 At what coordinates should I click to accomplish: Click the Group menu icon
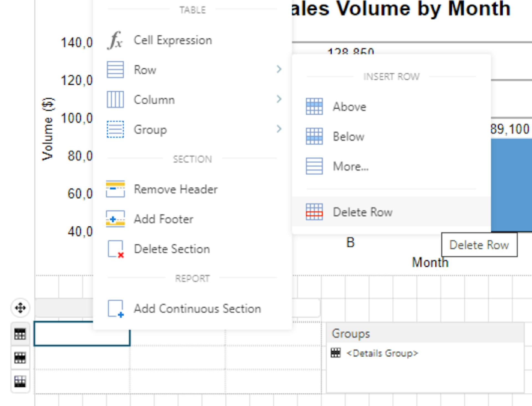coord(115,129)
